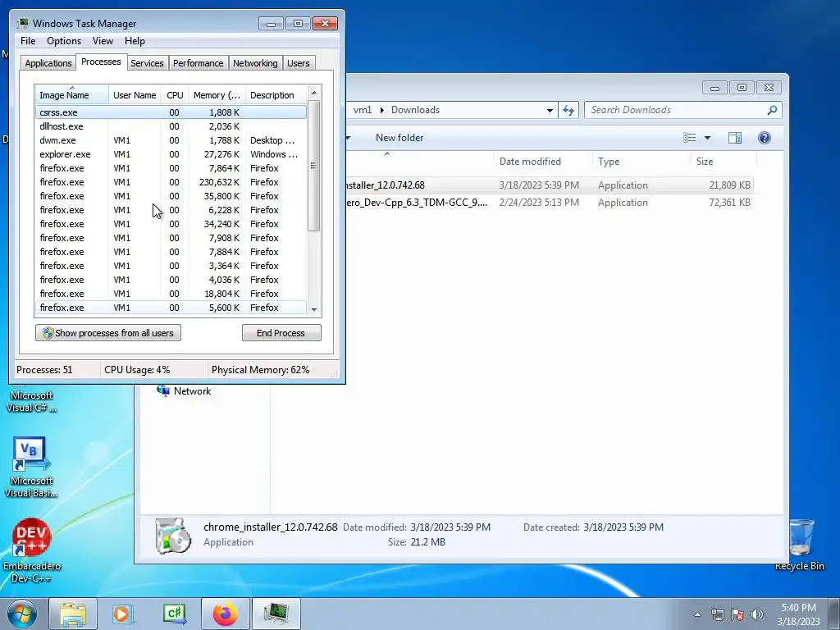Select firefox.exe using 230,632 K memory

pyautogui.click(x=171, y=182)
